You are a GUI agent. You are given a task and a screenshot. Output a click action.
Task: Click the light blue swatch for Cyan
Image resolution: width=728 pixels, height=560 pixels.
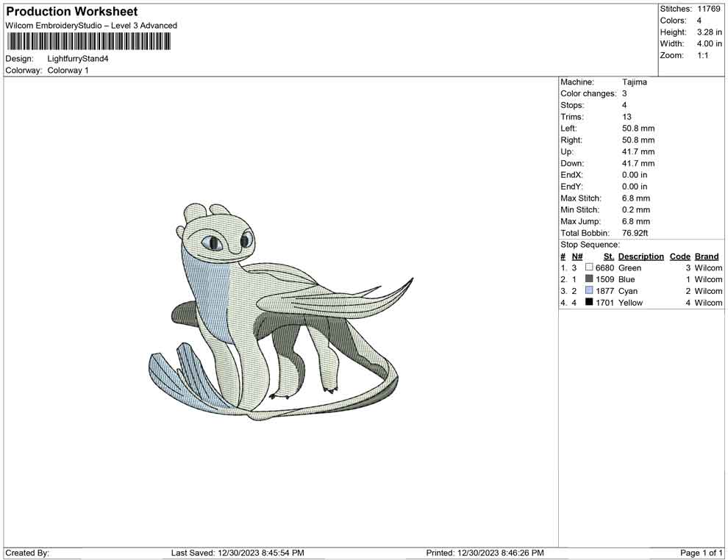click(x=589, y=290)
